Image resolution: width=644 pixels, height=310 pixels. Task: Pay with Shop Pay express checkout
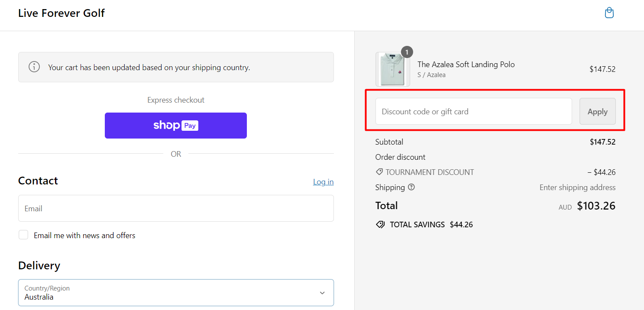(176, 126)
